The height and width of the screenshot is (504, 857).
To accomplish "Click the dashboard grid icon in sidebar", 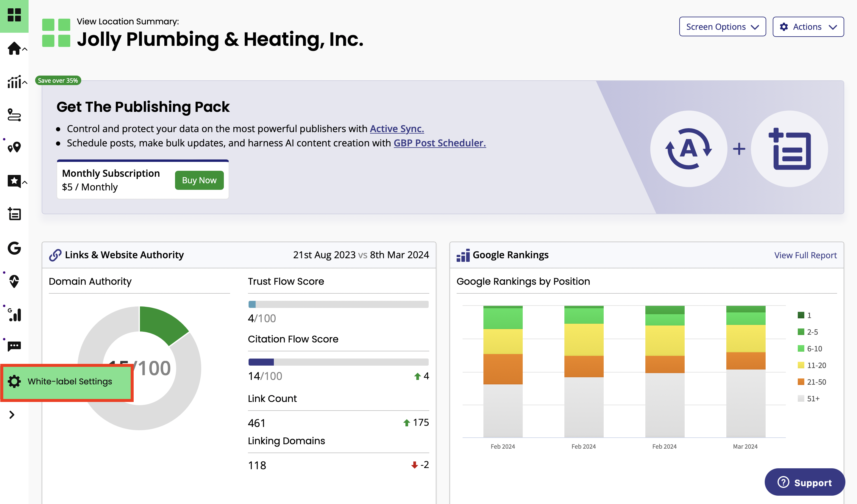I will 14,15.
